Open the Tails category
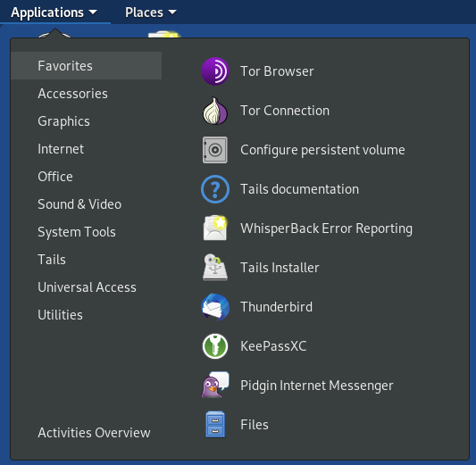The image size is (476, 465). (87, 260)
